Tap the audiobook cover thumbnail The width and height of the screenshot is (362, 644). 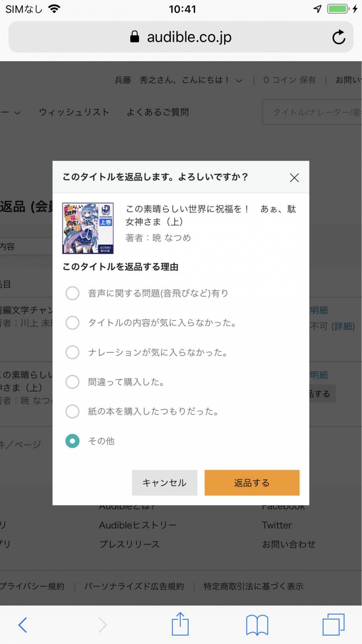pos(88,228)
